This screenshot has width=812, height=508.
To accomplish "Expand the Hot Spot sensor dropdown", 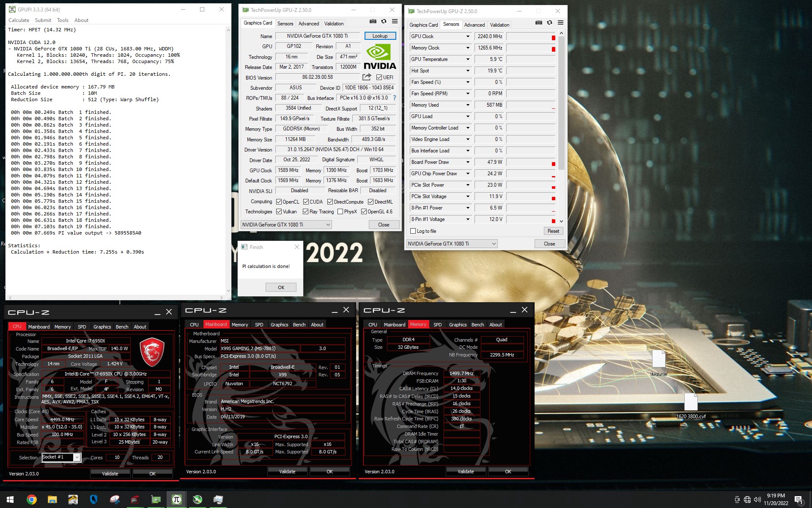I will click(x=468, y=71).
